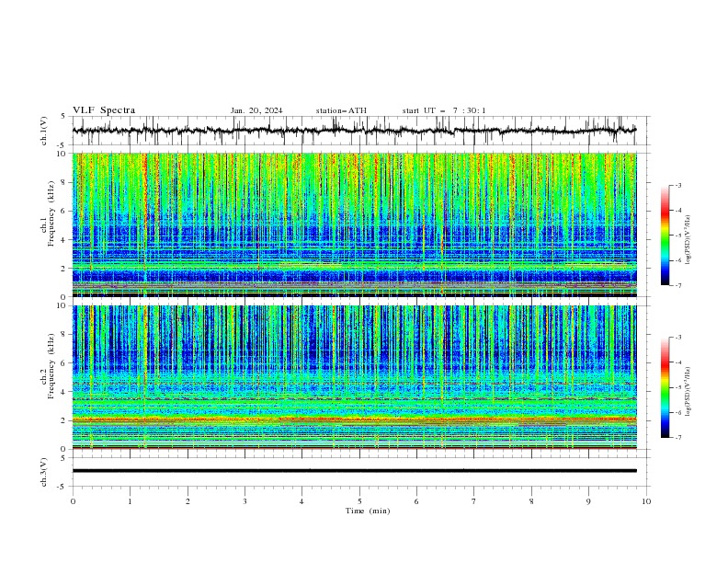Click the "4" tick on the Time axis
This screenshot has width=728, height=563.
[302, 501]
